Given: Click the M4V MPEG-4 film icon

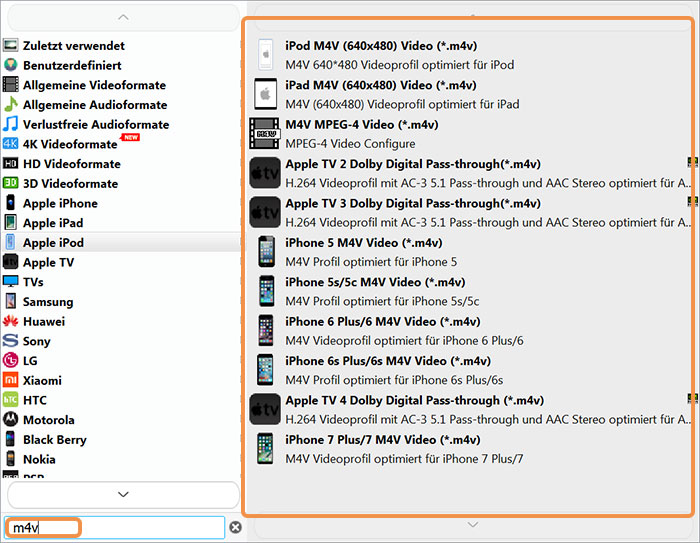Looking at the screenshot, I should pyautogui.click(x=265, y=133).
